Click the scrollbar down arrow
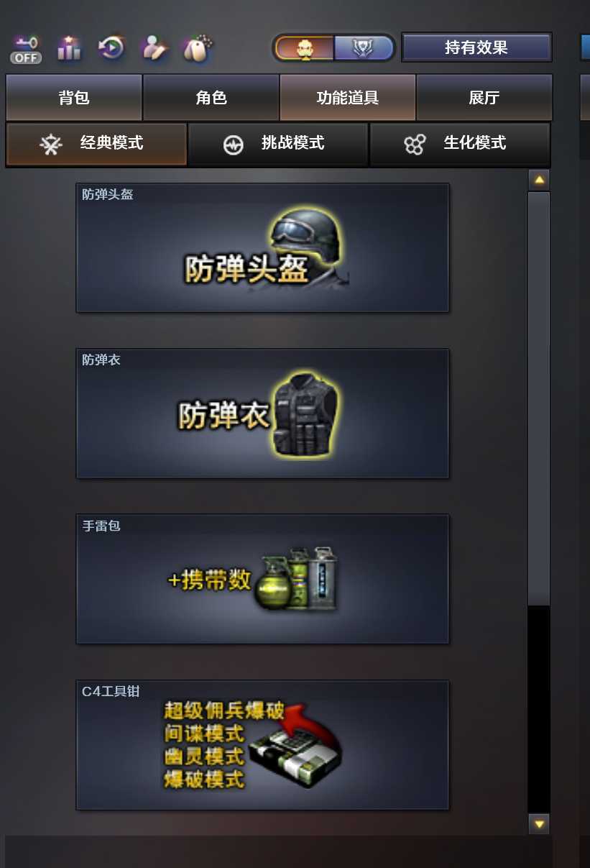 coord(539,823)
